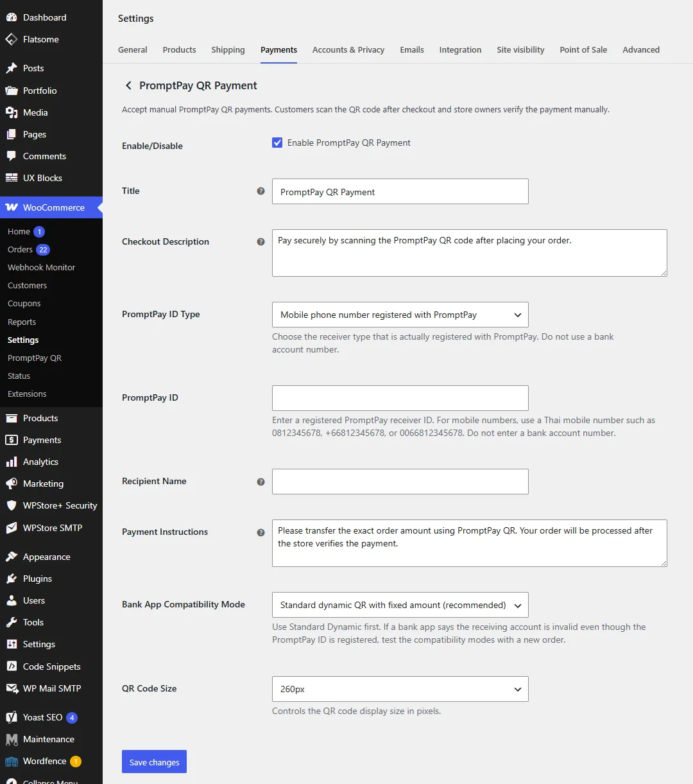Click the WooCommerce logo icon

click(12, 207)
